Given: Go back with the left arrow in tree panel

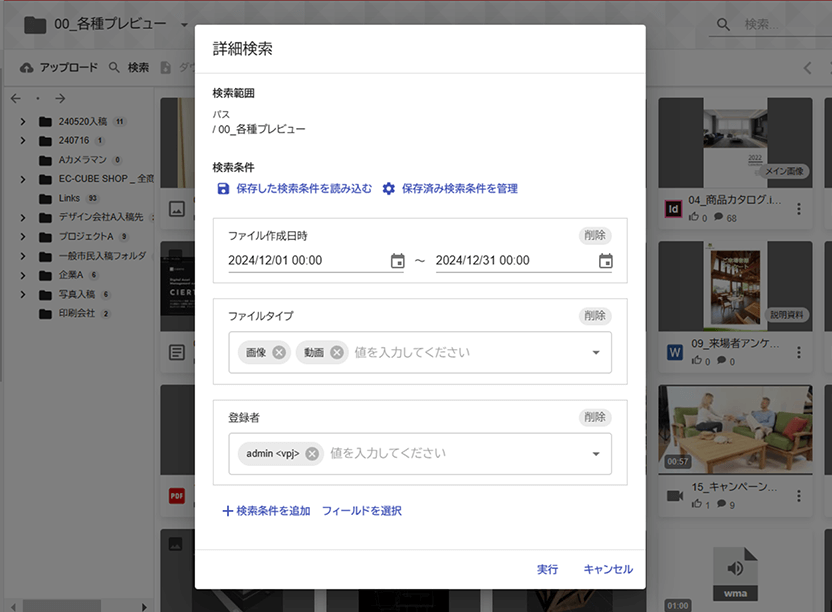Looking at the screenshot, I should tap(16, 98).
